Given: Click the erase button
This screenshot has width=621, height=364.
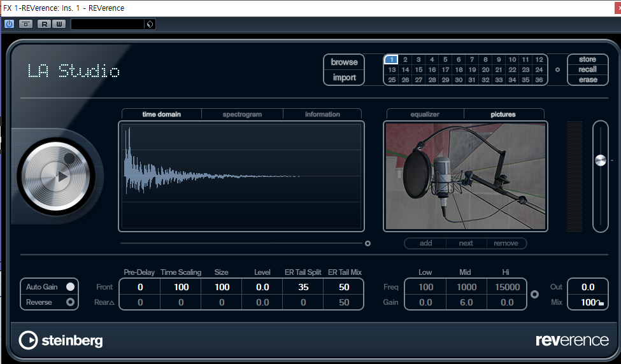Looking at the screenshot, I should pos(587,80).
